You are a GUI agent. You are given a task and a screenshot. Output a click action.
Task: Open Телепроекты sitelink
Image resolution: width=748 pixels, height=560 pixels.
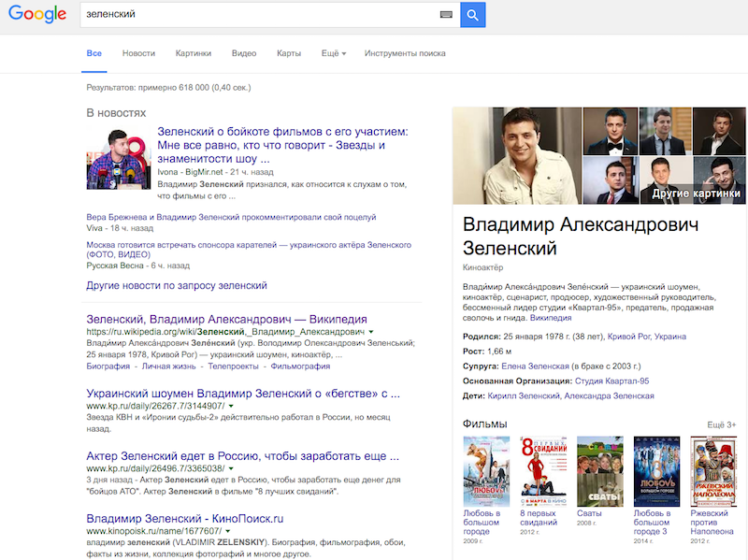click(x=233, y=366)
